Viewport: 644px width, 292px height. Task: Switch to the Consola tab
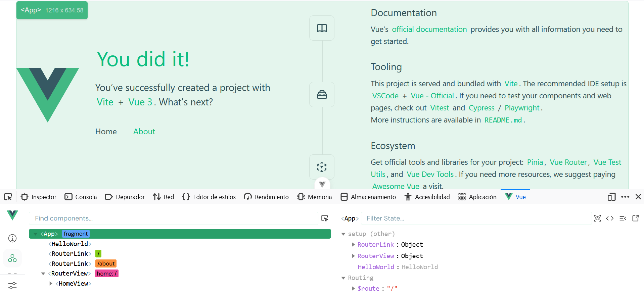pos(81,197)
